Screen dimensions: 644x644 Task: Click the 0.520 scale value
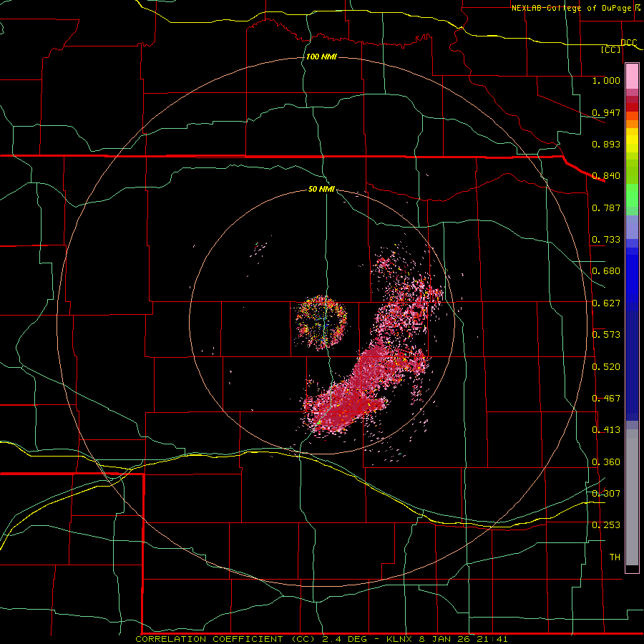tap(606, 367)
